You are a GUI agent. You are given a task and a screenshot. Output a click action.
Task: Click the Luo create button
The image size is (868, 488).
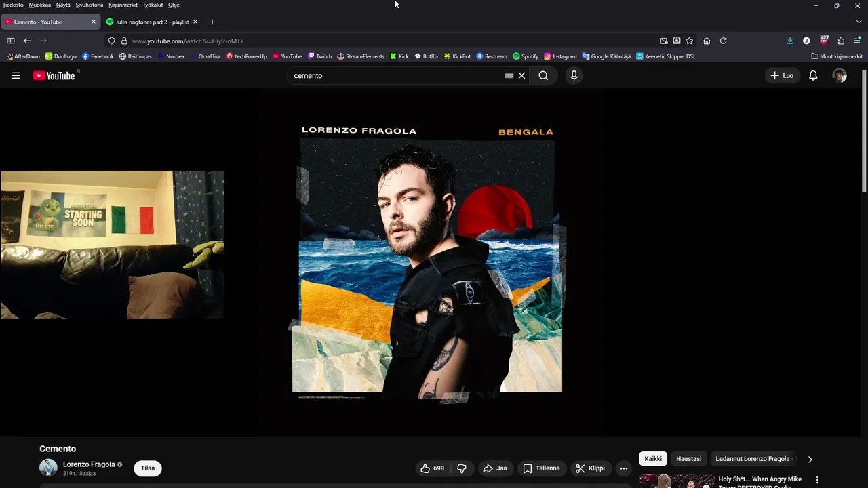point(782,75)
